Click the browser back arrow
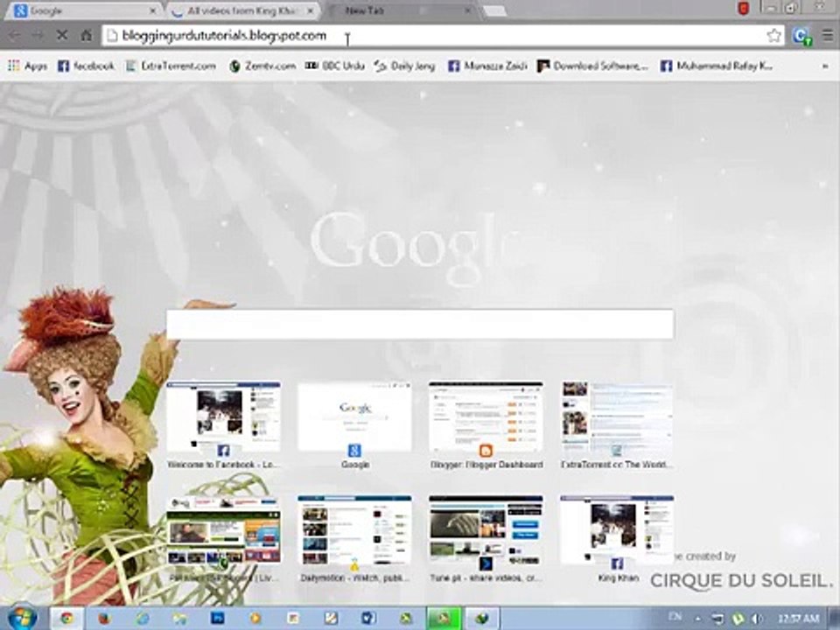Screen dimensions: 840x630 [15, 35]
